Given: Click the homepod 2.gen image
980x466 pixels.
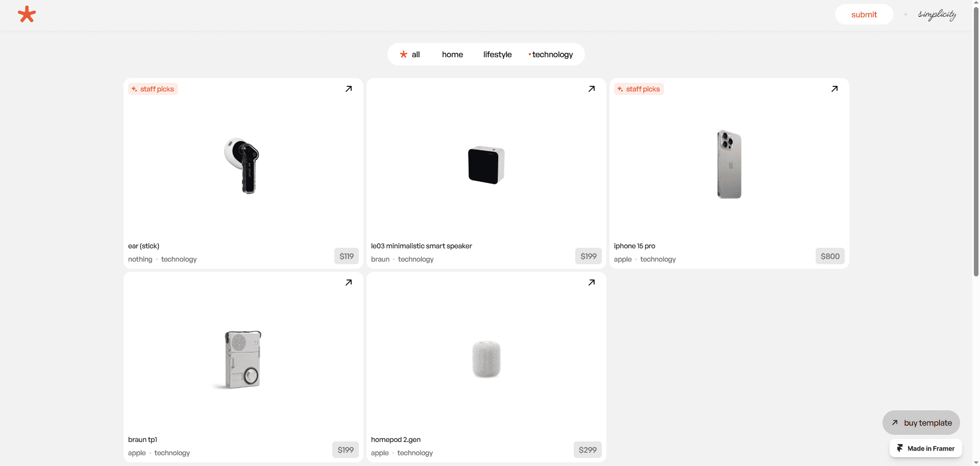Looking at the screenshot, I should coord(486,359).
